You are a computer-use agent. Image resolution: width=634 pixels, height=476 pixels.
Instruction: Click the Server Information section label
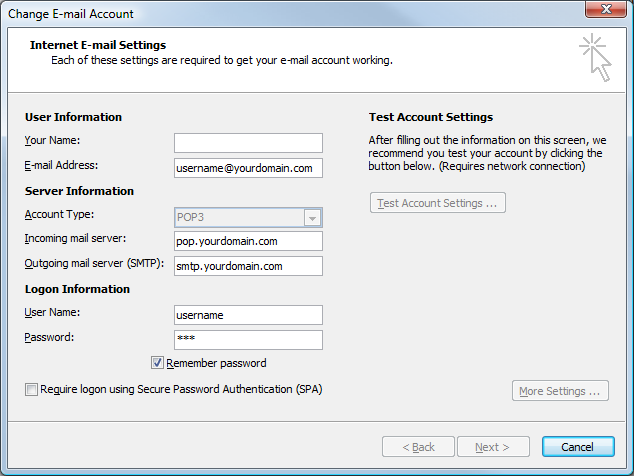point(79,191)
